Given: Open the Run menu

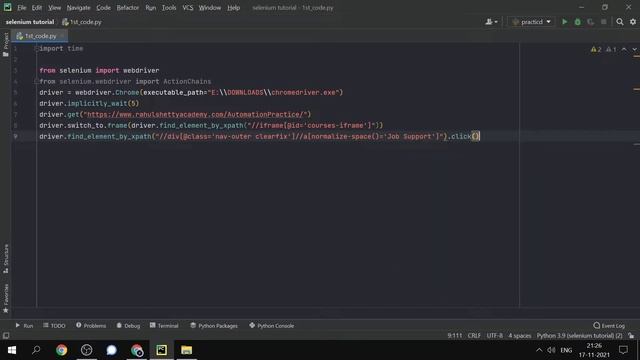Looking at the screenshot, I should coord(151,8).
